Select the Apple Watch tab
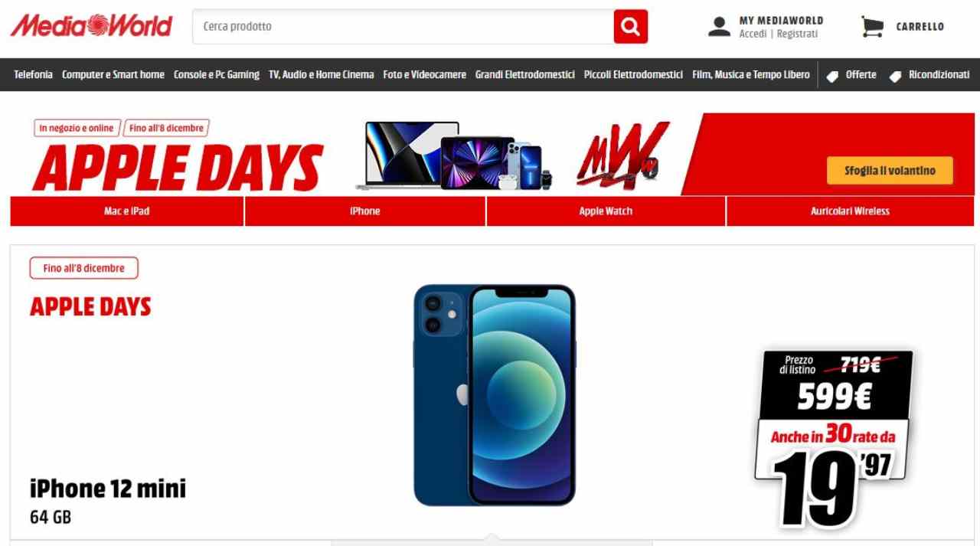 tap(606, 211)
